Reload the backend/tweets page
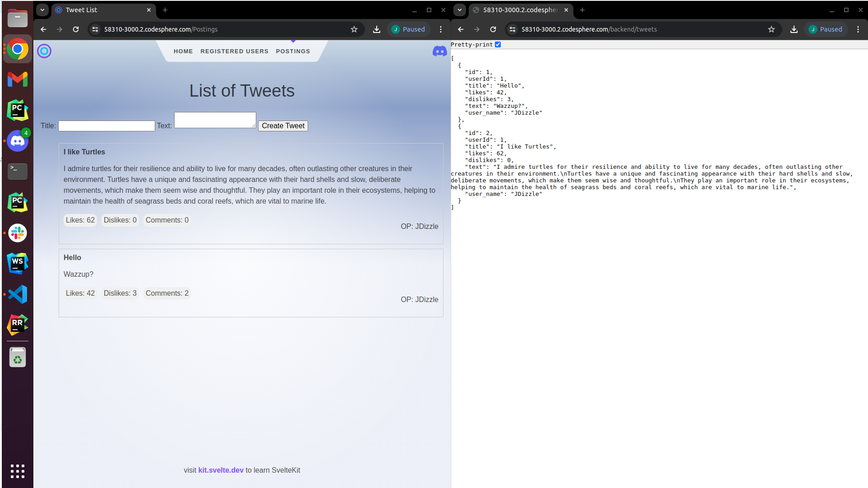 coord(493,29)
